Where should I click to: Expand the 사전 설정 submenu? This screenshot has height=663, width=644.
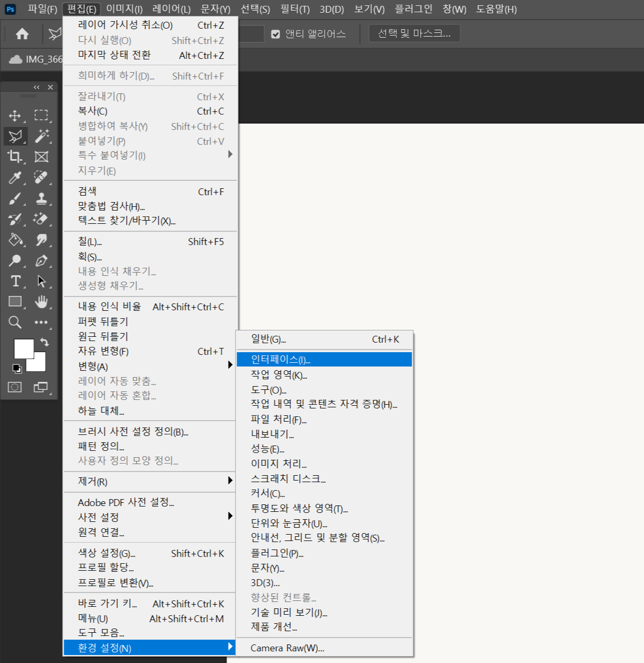150,517
